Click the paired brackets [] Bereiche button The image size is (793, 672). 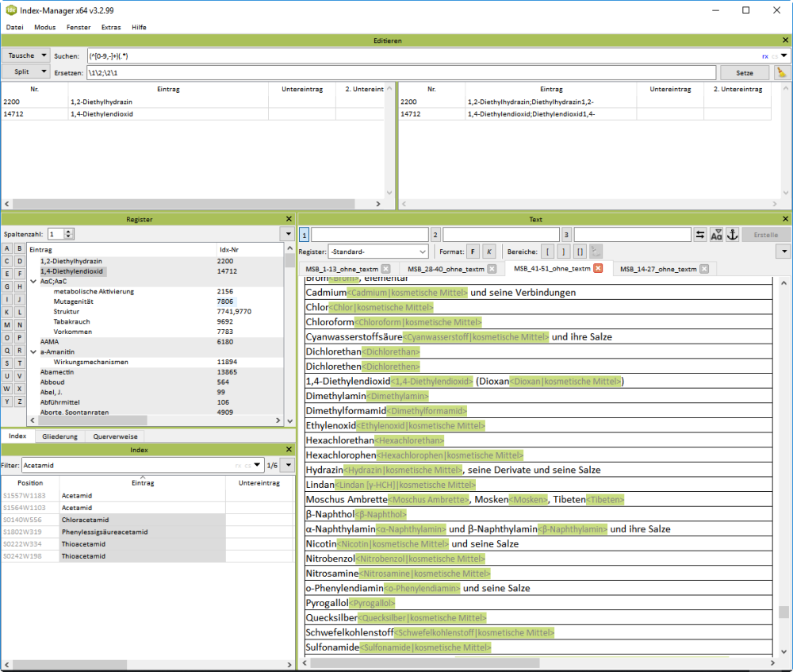pos(580,252)
